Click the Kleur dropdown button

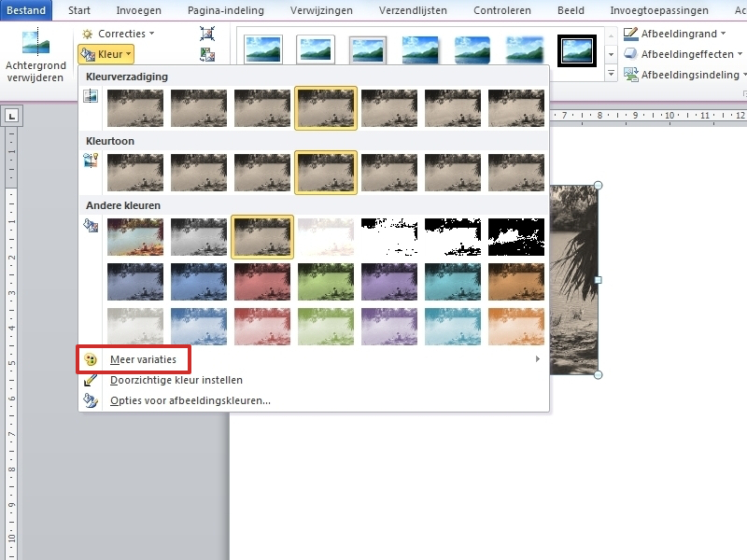point(106,54)
